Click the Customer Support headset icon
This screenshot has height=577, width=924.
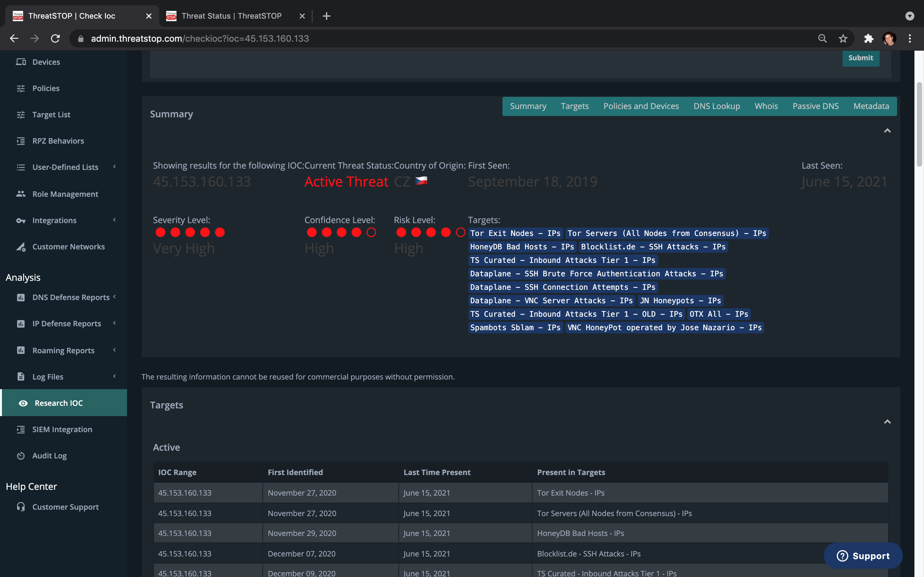tap(21, 507)
